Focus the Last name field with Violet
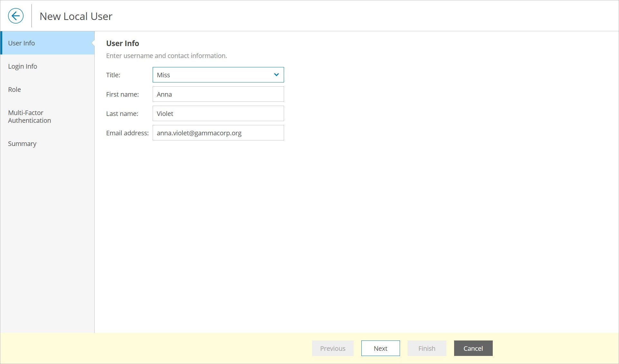This screenshot has width=619, height=364. coord(218,113)
